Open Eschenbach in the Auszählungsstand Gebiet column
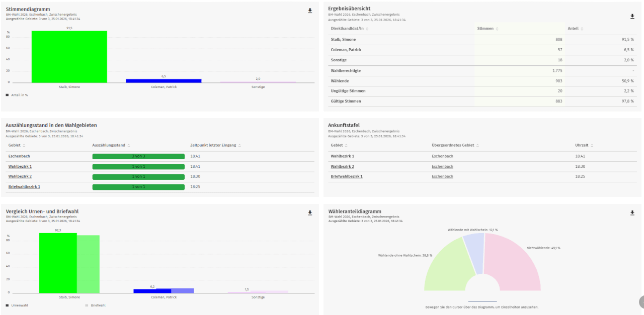 point(19,156)
